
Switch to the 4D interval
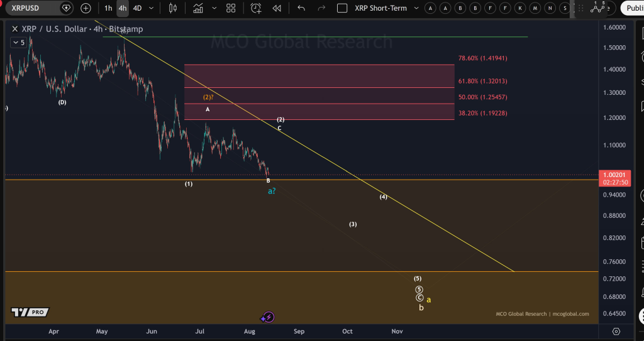[x=137, y=8]
